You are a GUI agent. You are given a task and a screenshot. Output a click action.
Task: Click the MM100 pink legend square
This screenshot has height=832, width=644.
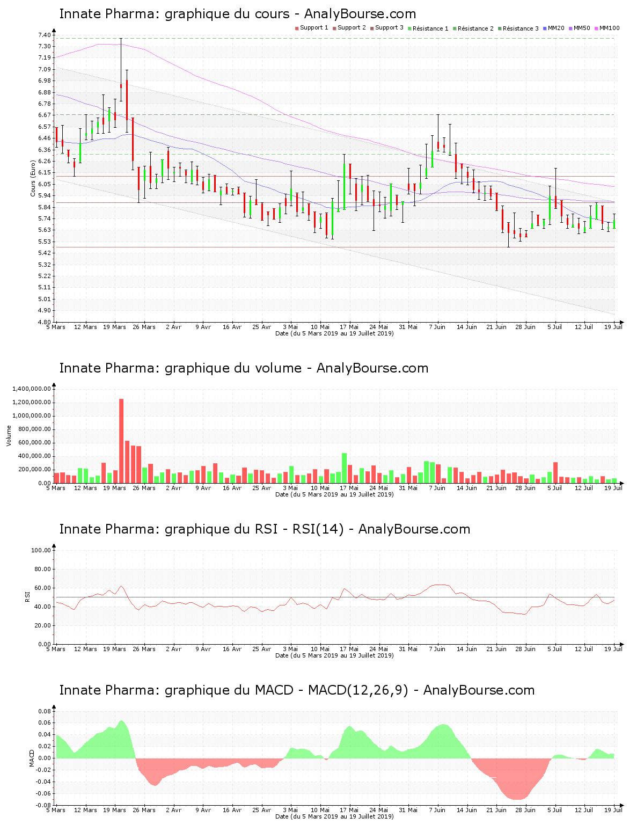pos(596,28)
